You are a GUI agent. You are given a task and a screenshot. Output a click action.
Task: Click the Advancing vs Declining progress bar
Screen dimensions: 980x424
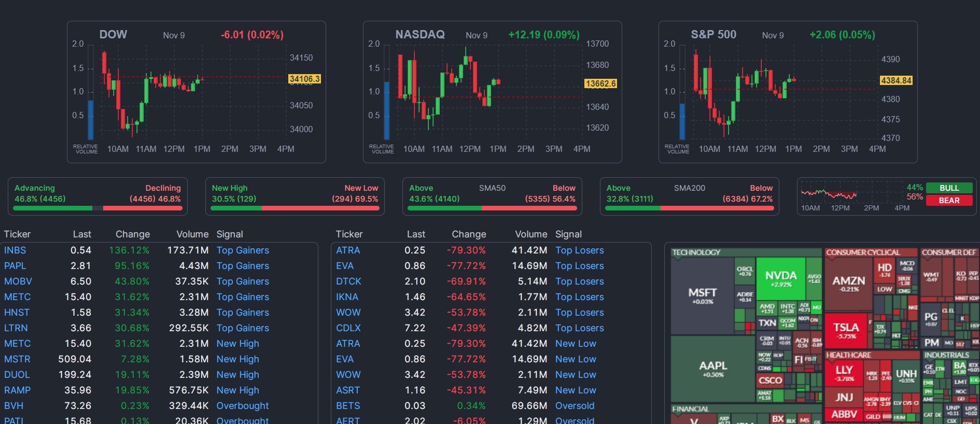coord(97,208)
